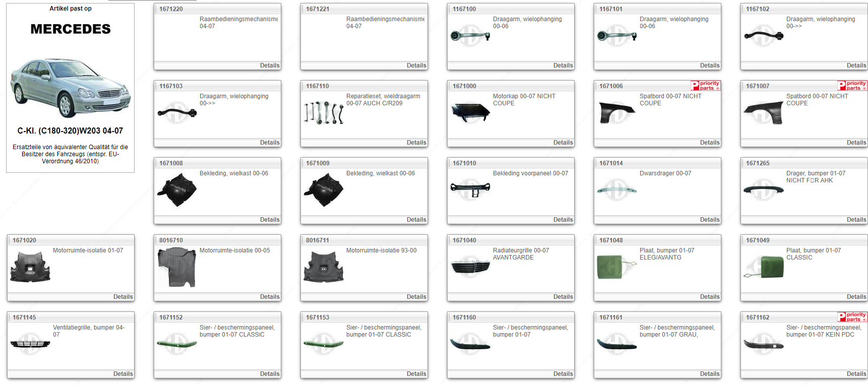Click the bumper plate image of 1671049

click(763, 267)
